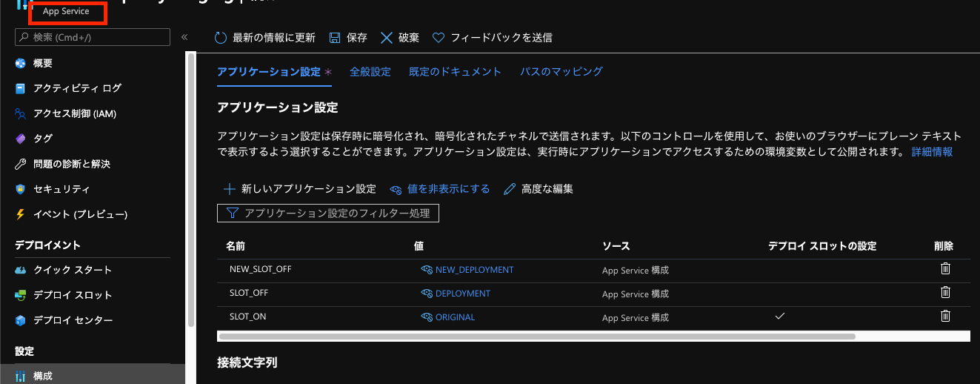This screenshot has height=384, width=980.
Task: Click 新しいアプリケーション設定 button
Action: point(300,189)
